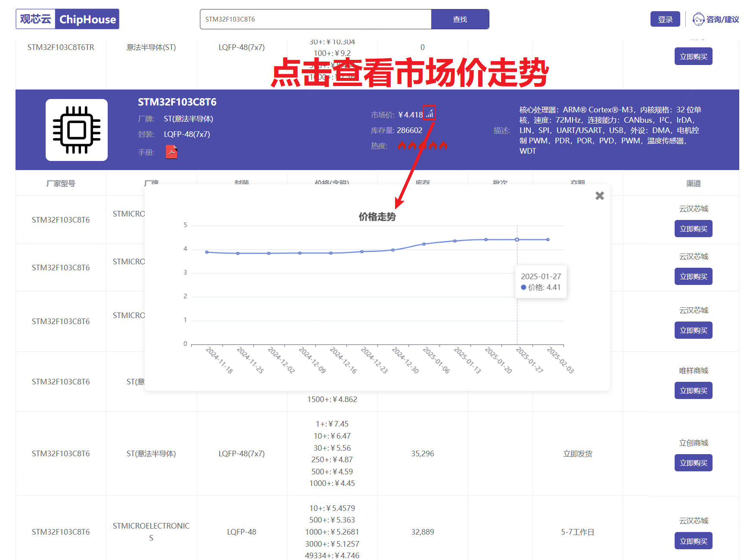Click the 1500+:¥4.862 price tier

tap(332, 399)
